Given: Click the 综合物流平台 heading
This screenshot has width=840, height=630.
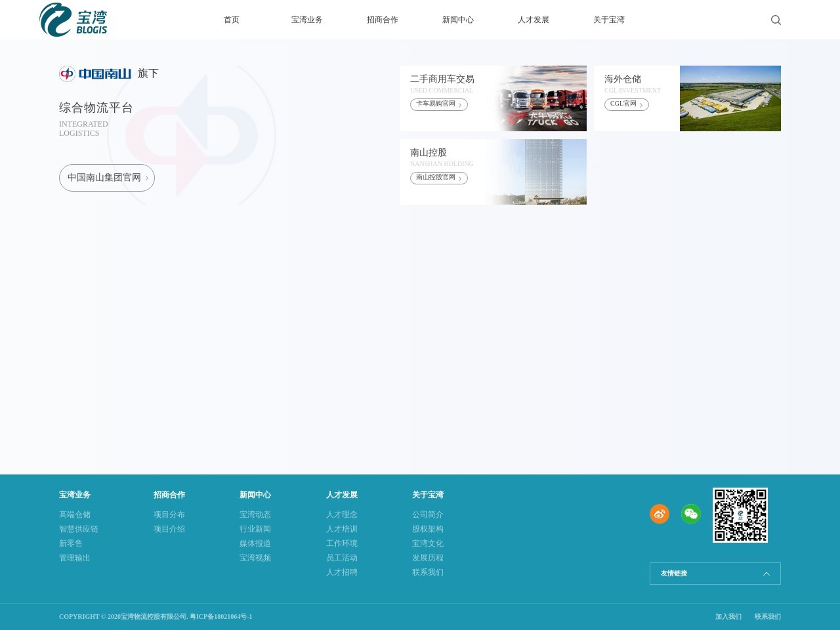Looking at the screenshot, I should pyautogui.click(x=96, y=108).
